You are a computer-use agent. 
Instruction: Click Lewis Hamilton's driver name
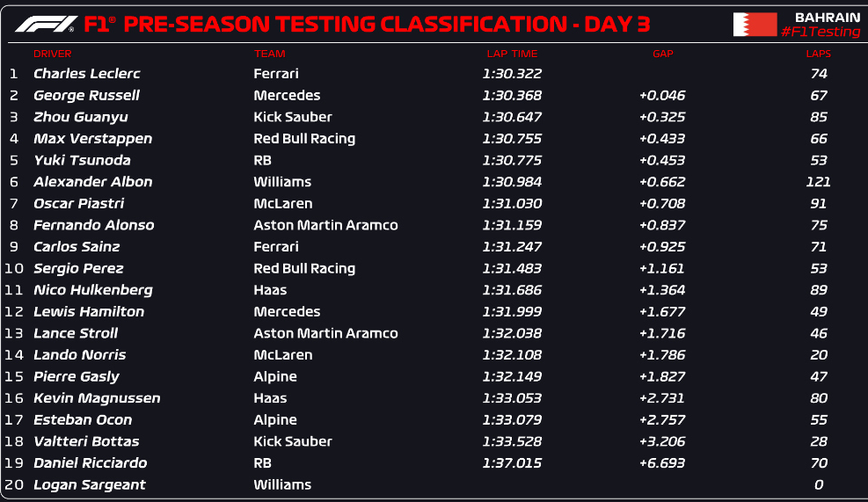click(89, 311)
